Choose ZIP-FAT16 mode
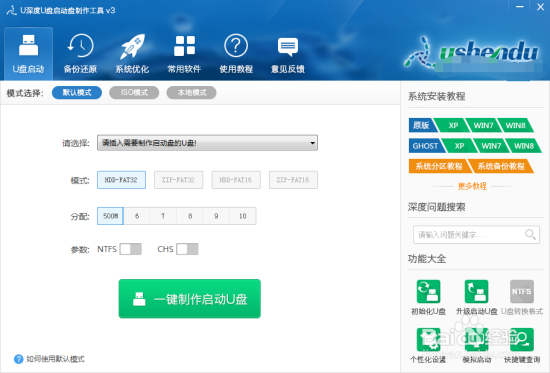This screenshot has width=550, height=373. coord(293,180)
